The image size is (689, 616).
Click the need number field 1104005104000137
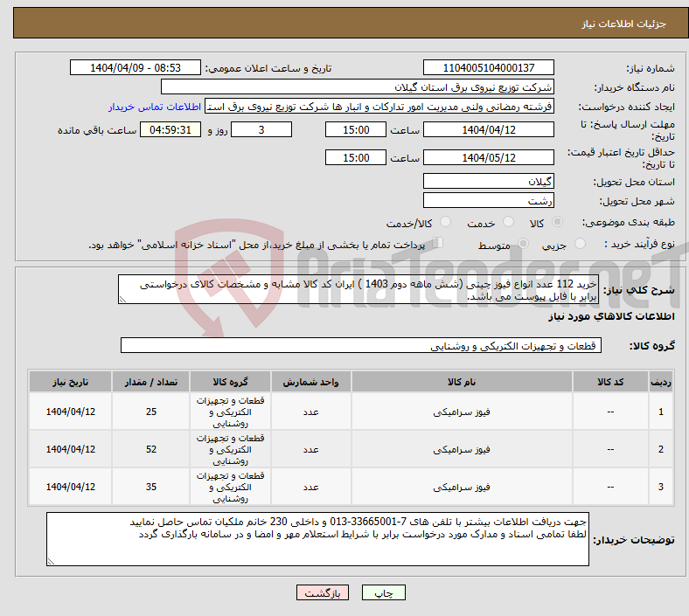point(488,67)
